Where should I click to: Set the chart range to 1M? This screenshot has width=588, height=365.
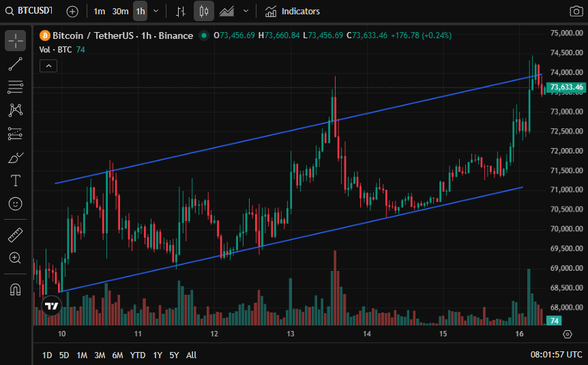[82, 355]
